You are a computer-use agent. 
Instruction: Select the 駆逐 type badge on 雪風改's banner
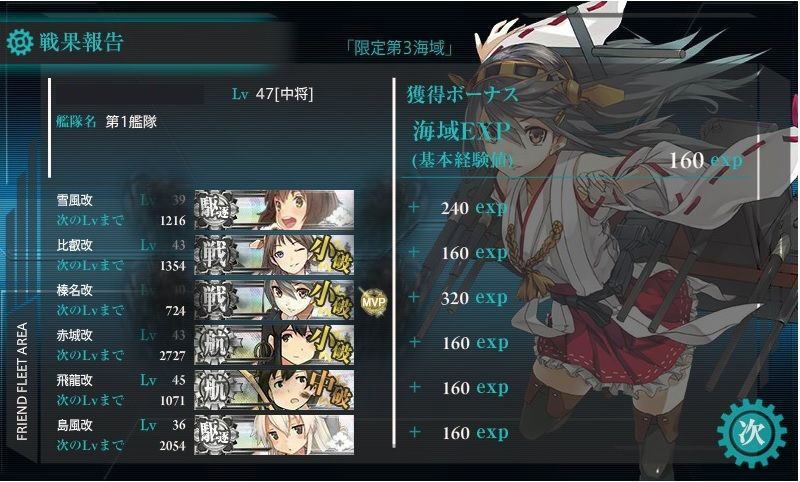click(x=215, y=210)
